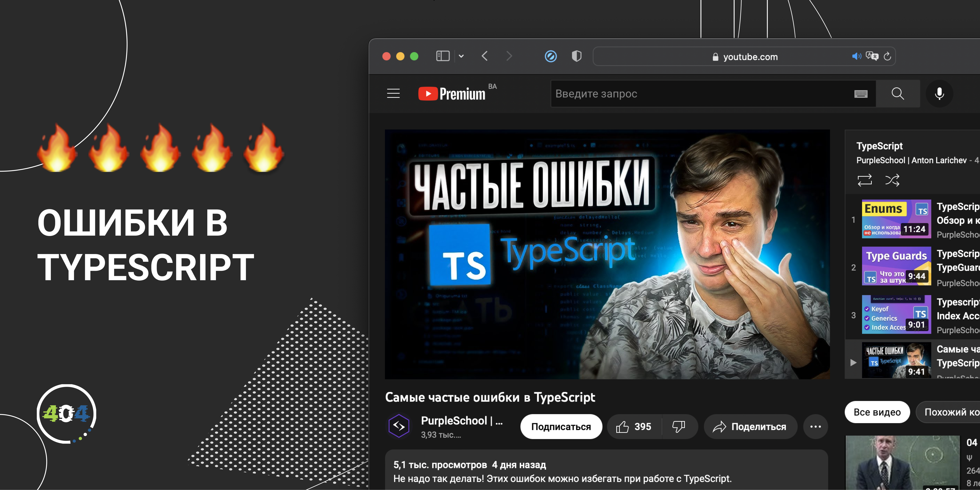Open the on-screen keyboard icon
The width and height of the screenshot is (980, 490).
(861, 94)
